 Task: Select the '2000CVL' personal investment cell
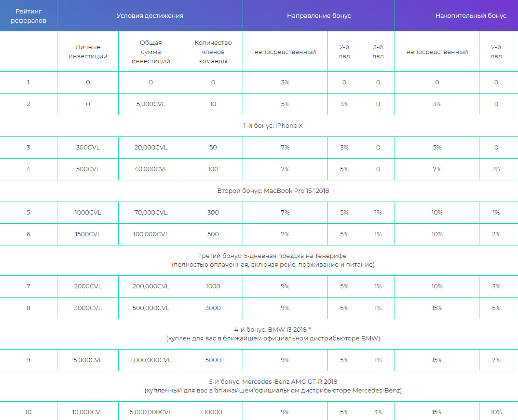pos(88,286)
